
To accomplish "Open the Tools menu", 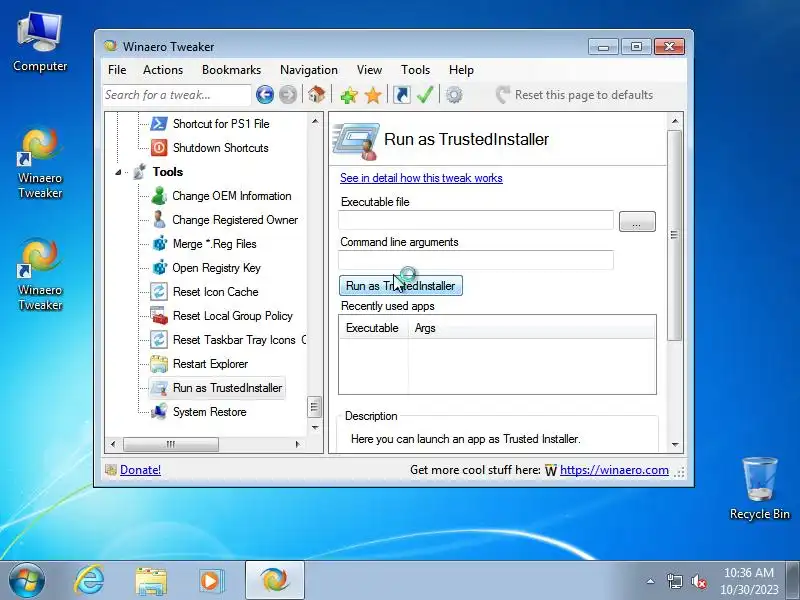I will tap(415, 70).
